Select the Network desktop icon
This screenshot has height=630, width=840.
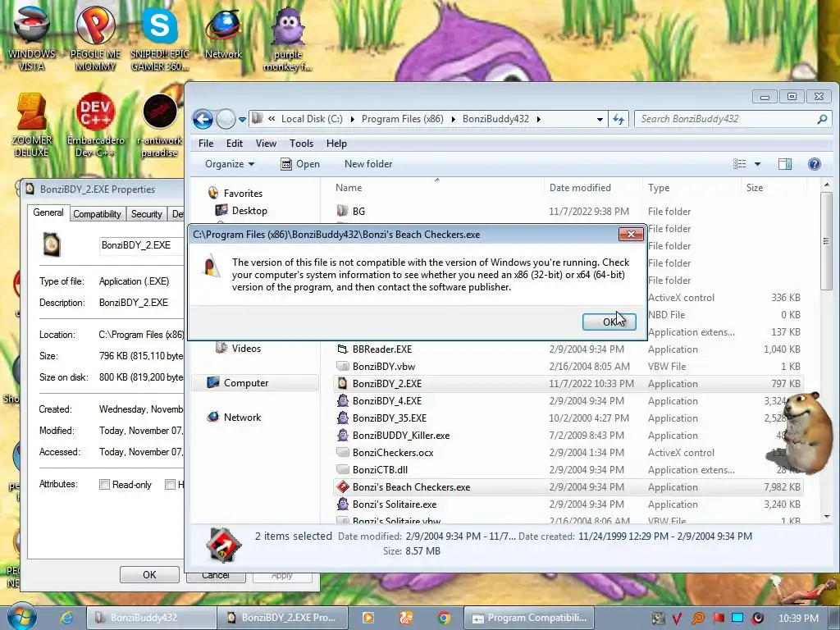pyautogui.click(x=223, y=32)
